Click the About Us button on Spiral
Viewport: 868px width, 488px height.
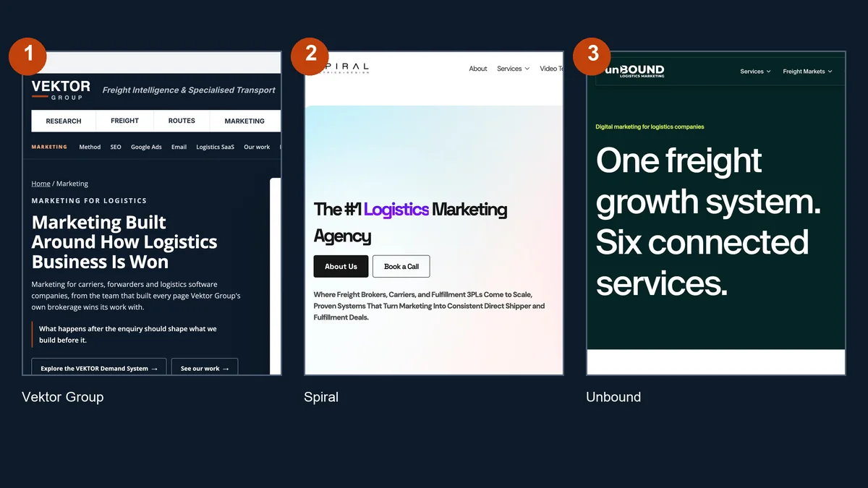[x=341, y=266]
